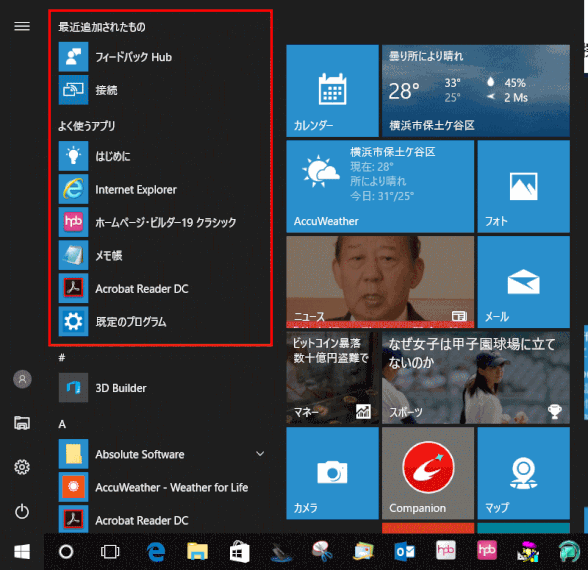Image resolution: width=588 pixels, height=570 pixels.
Task: Launch Microsoft Edge from taskbar
Action: click(156, 552)
